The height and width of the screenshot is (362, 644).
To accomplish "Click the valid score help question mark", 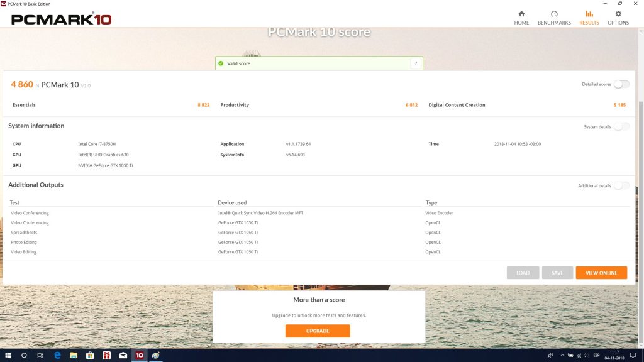I will 415,63.
